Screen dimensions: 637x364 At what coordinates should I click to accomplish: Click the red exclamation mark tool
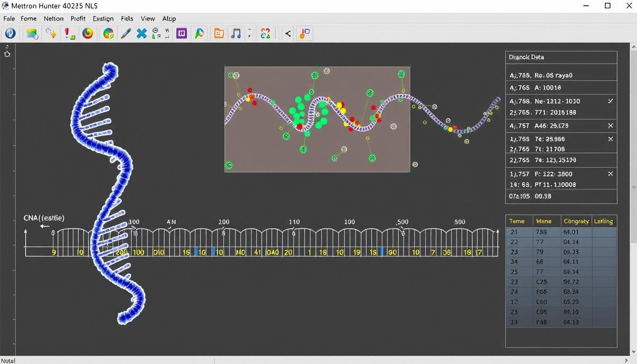(x=70, y=33)
